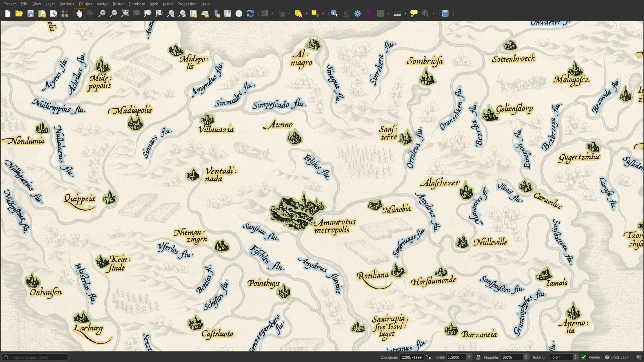Viewport: 644px width, 362px height.
Task: Open the Vector menu
Action: [x=102, y=4]
